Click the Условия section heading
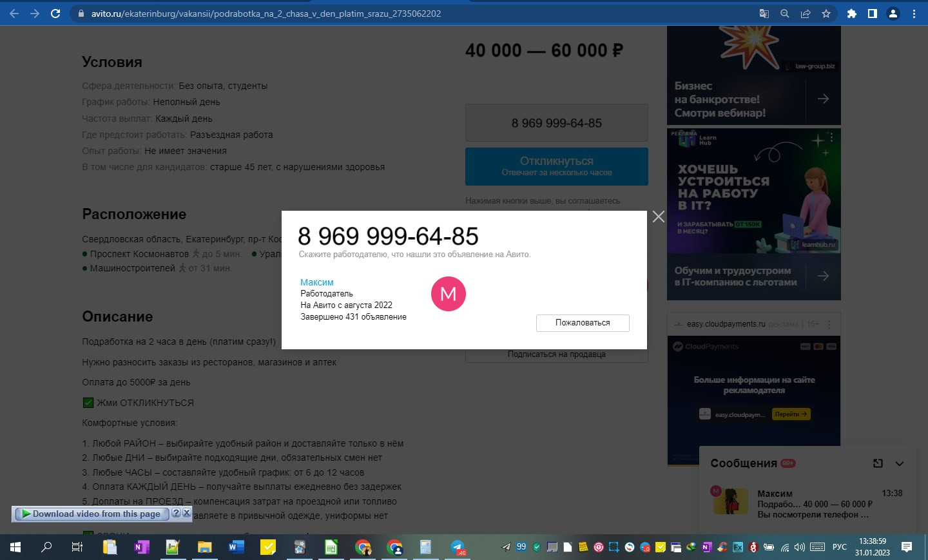 pyautogui.click(x=112, y=62)
